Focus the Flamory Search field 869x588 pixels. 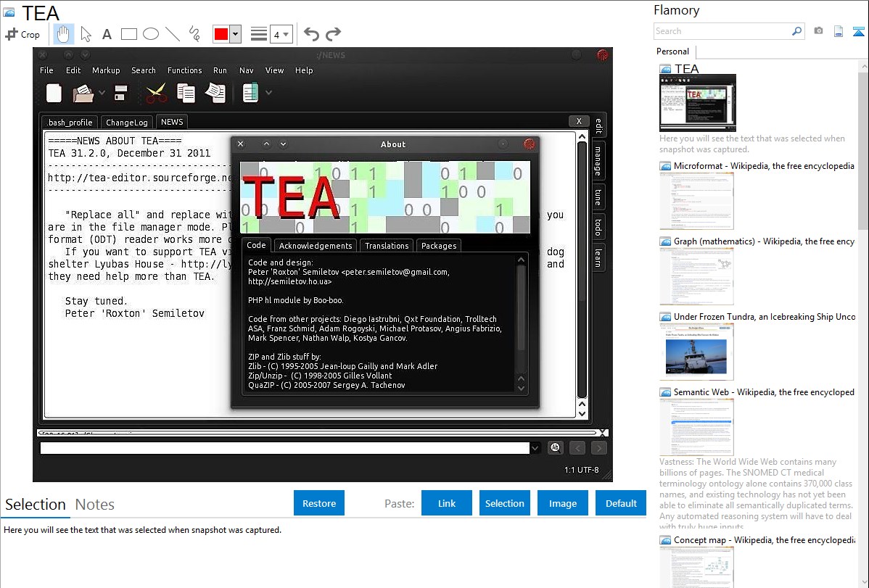coord(722,31)
